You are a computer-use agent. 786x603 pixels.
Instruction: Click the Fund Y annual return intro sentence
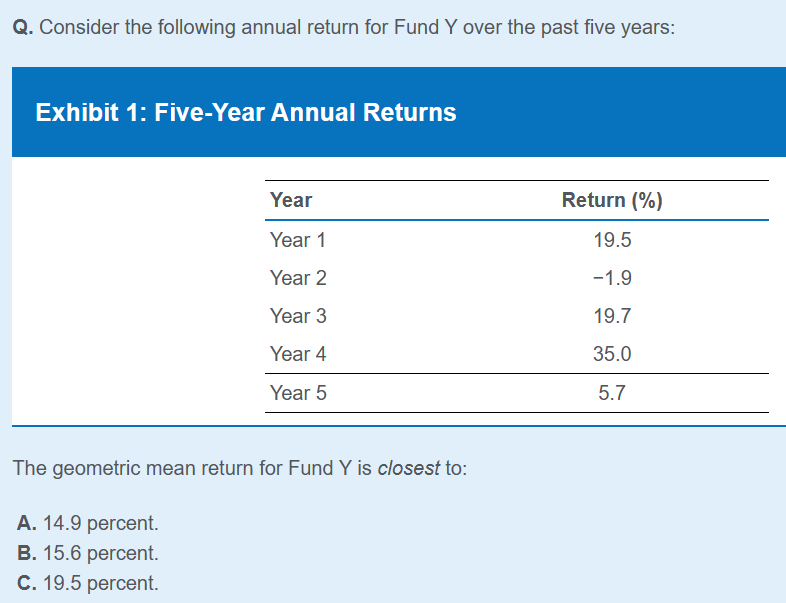tap(358, 27)
